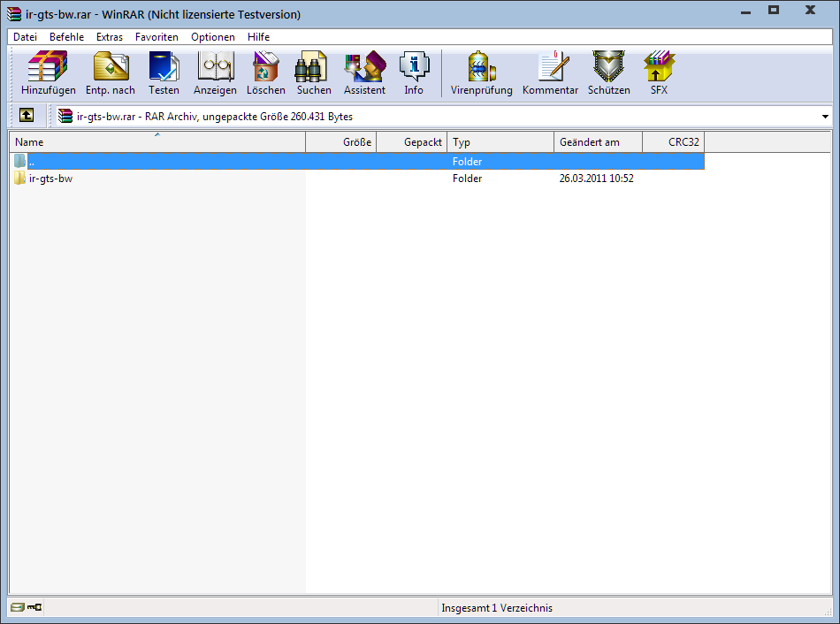Image resolution: width=840 pixels, height=624 pixels.
Task: Open the Datei menu
Action: [x=25, y=37]
